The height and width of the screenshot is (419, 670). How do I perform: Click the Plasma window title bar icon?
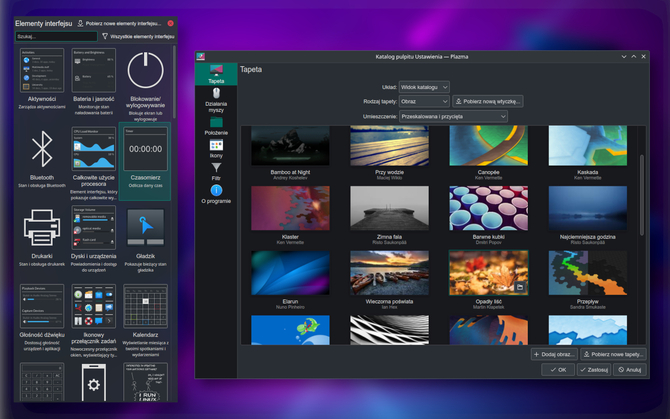(201, 56)
